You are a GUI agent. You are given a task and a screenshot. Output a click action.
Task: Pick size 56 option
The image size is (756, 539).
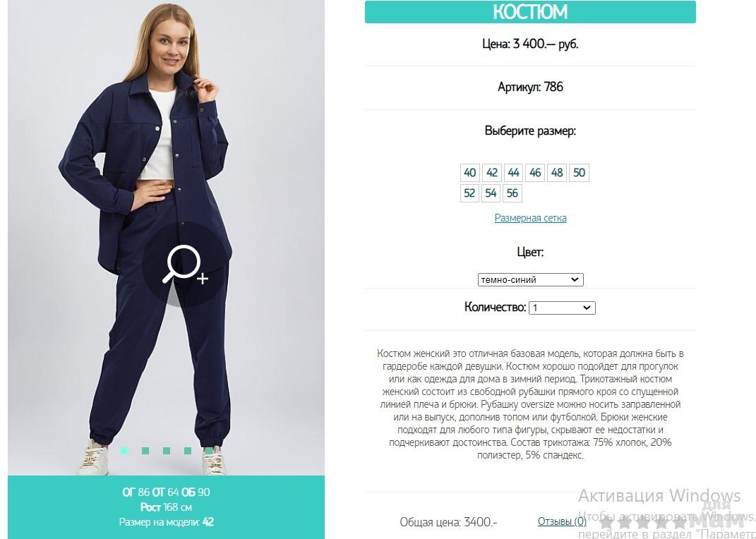(512, 193)
